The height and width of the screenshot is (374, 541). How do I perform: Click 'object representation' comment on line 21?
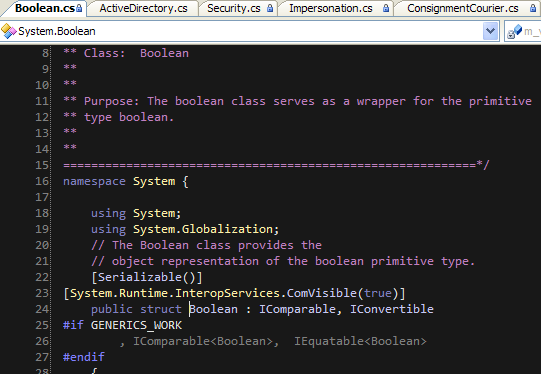185,261
